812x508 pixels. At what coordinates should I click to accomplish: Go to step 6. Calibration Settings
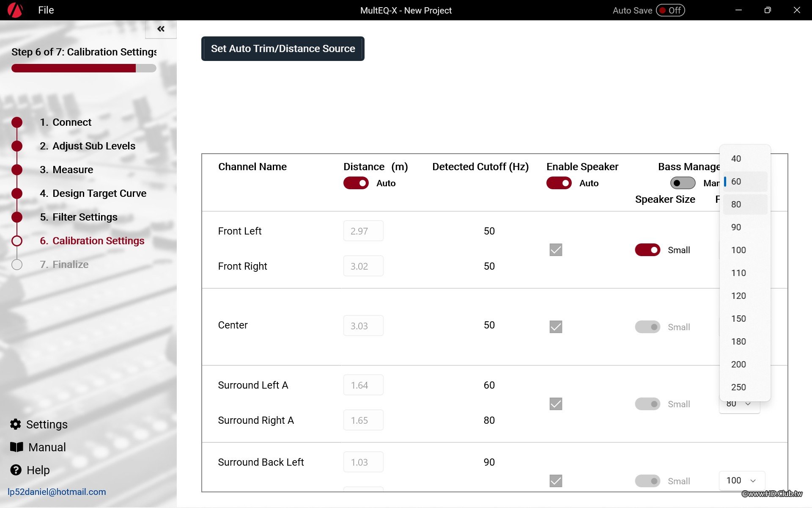tap(92, 241)
